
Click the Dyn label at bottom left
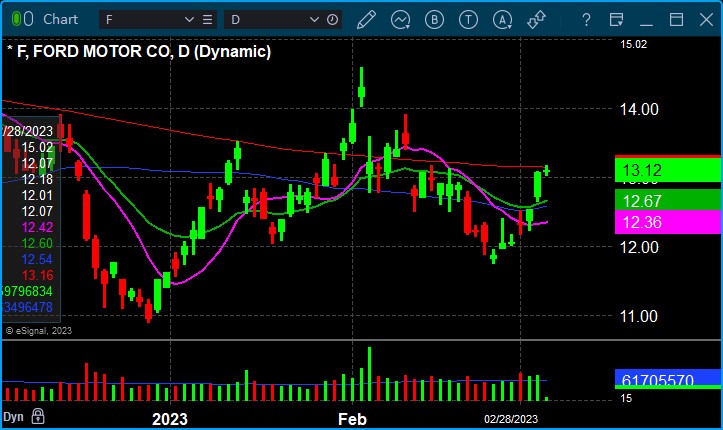[x=13, y=417]
